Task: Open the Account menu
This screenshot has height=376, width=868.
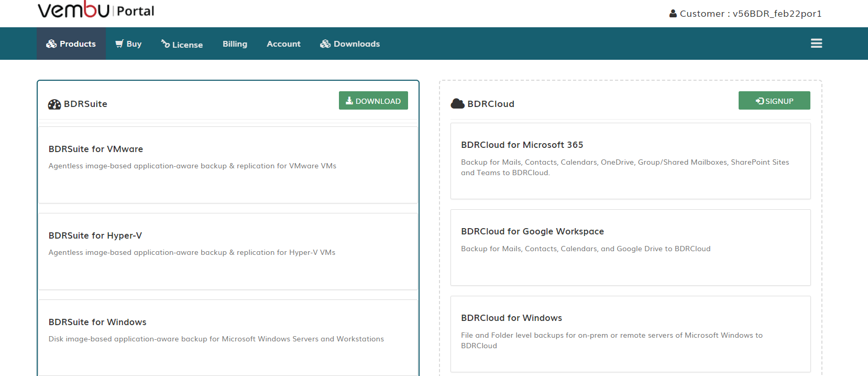Action: [x=283, y=44]
